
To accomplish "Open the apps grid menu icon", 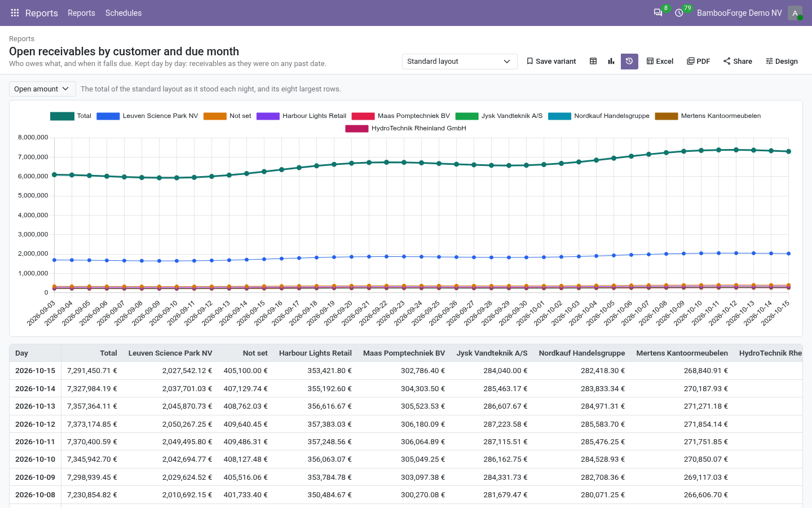I will click(15, 12).
